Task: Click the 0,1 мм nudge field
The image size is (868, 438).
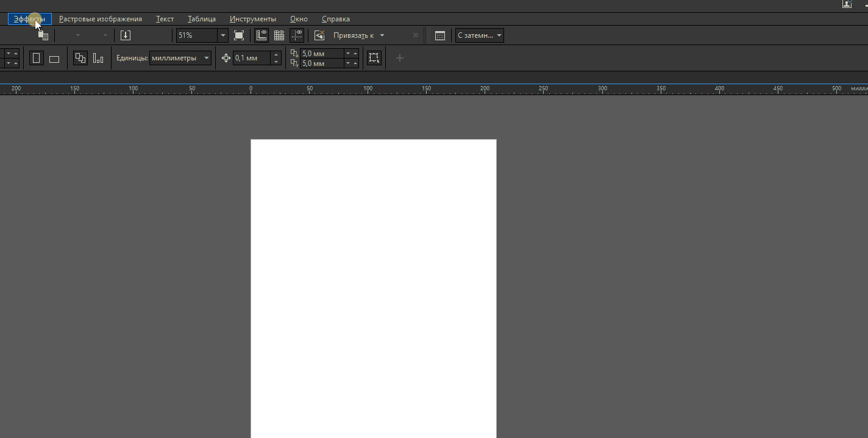Action: pyautogui.click(x=252, y=58)
